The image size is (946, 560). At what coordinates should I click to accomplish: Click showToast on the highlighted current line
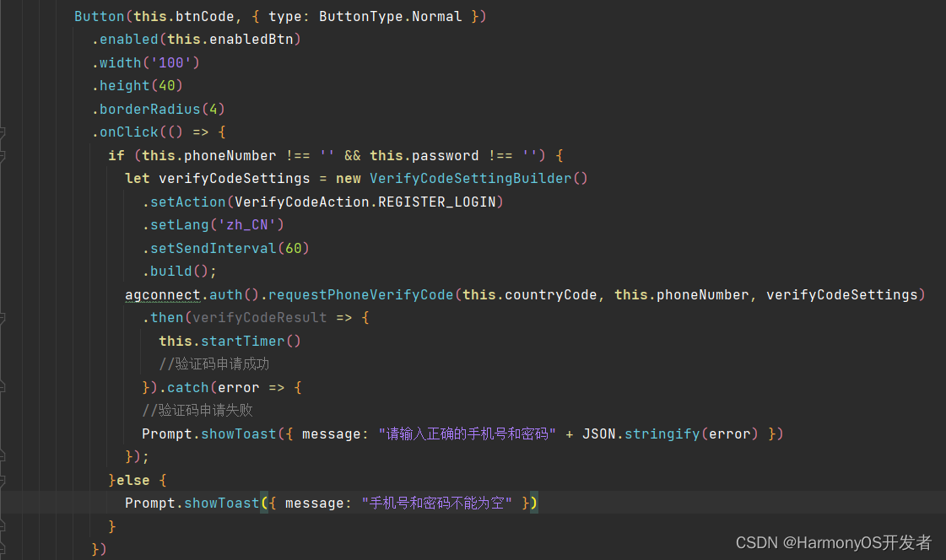coord(221,503)
